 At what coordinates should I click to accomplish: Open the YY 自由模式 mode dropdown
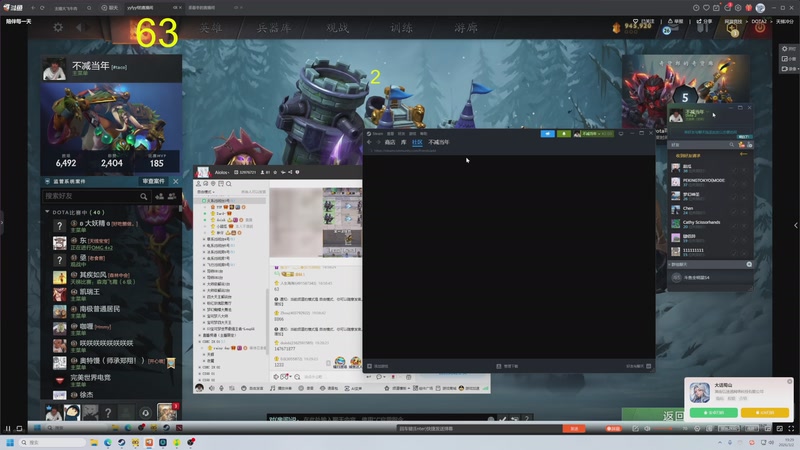[207, 192]
